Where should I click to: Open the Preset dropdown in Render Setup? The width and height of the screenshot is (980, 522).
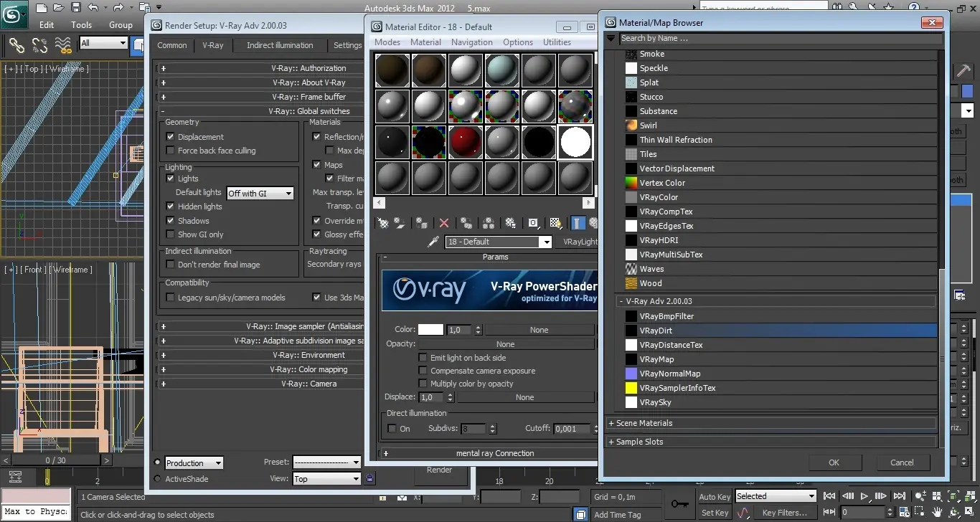(x=326, y=462)
